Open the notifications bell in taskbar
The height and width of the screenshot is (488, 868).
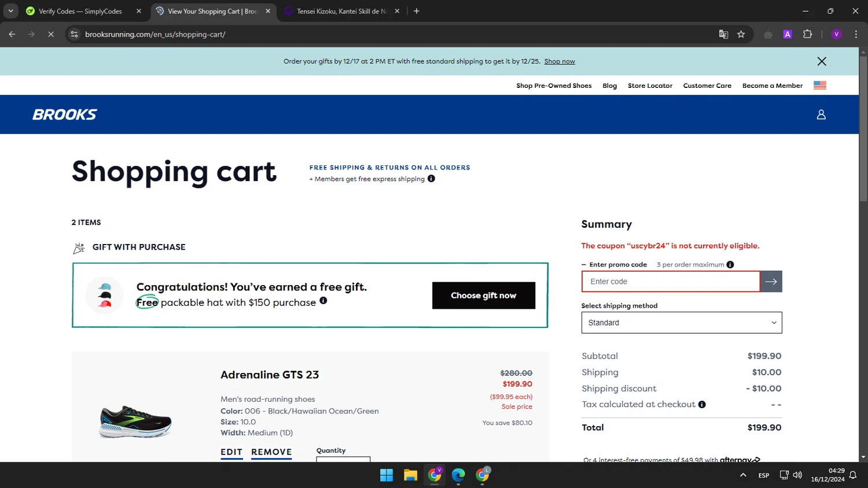tap(852, 475)
